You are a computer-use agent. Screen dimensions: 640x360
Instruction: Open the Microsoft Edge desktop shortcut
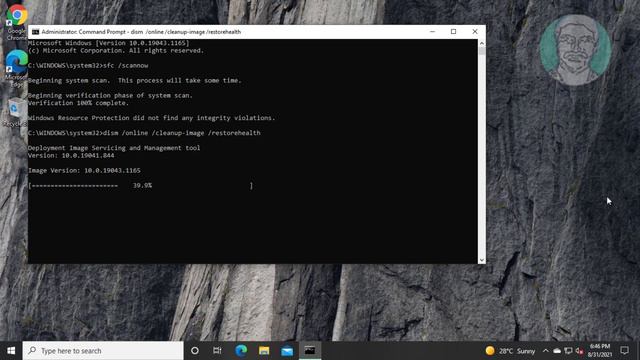(16, 67)
